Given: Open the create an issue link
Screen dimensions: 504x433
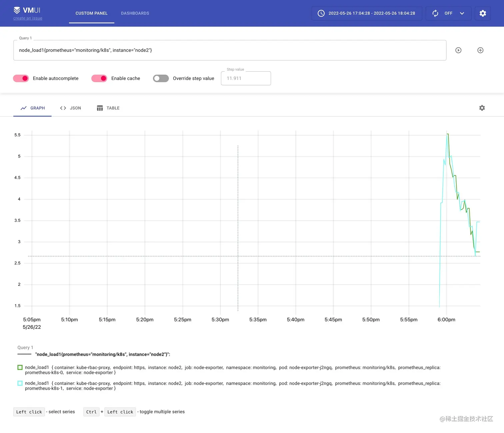Looking at the screenshot, I should [x=28, y=18].
